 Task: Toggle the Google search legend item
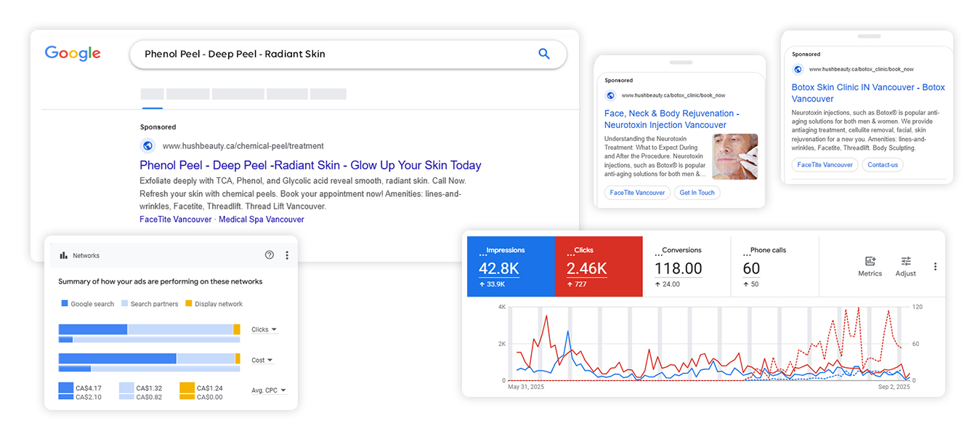click(88, 304)
